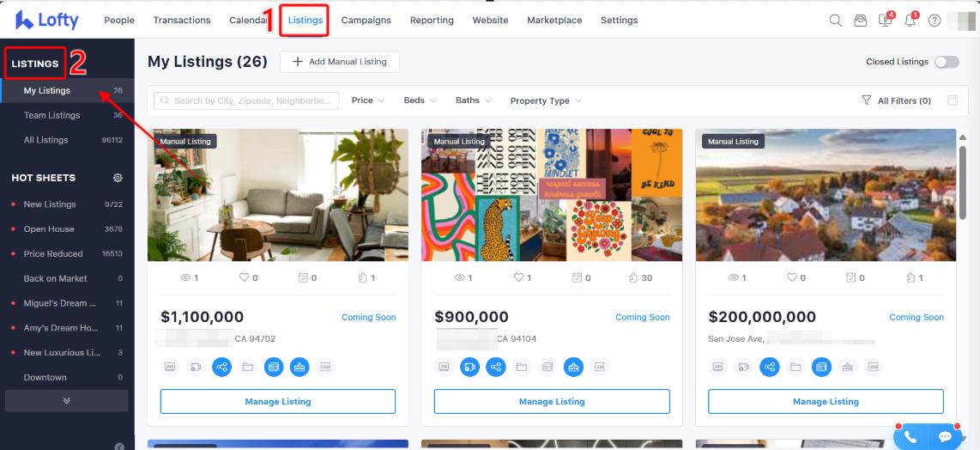The height and width of the screenshot is (450, 980).
Task: Click Add Manual Listing button
Action: [339, 61]
